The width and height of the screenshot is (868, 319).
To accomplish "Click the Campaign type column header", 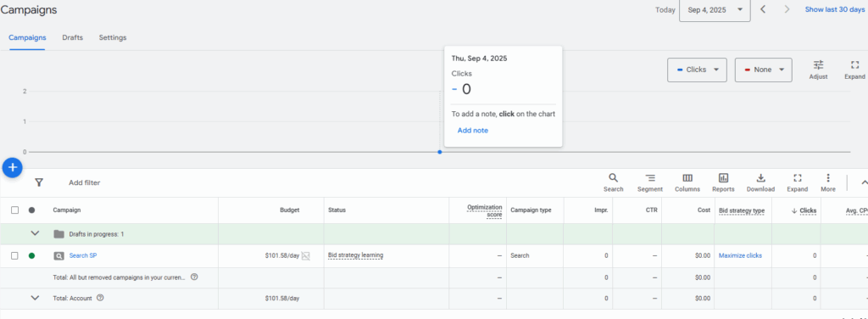I will click(531, 210).
